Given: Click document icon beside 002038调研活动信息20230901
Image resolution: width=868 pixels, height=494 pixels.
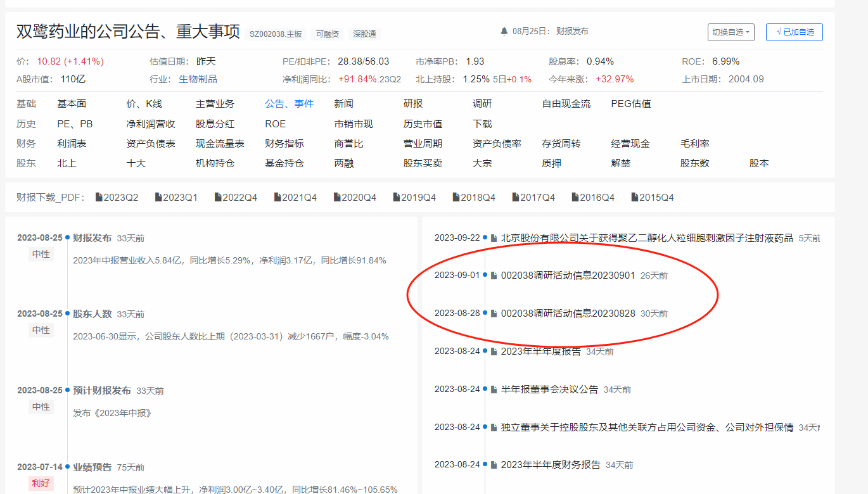Looking at the screenshot, I should point(494,275).
